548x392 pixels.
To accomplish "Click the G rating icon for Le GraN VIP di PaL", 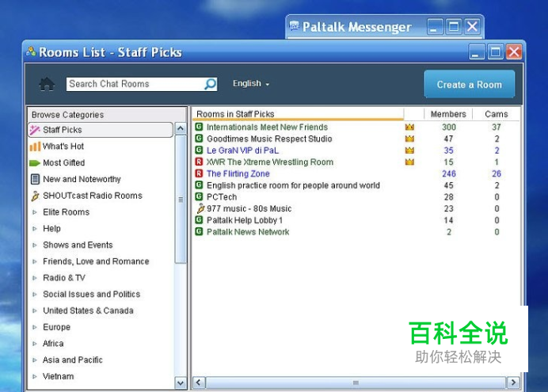I will [x=199, y=150].
